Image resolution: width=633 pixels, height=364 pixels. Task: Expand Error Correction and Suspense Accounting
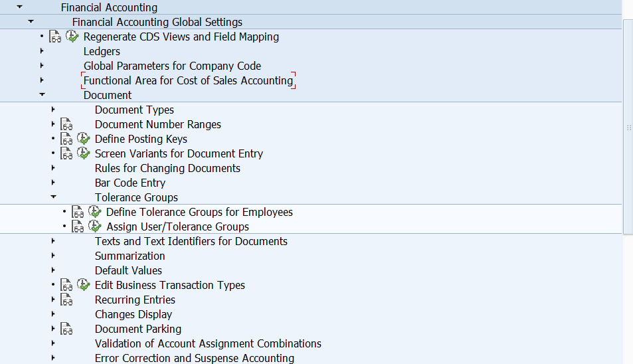[x=53, y=357]
